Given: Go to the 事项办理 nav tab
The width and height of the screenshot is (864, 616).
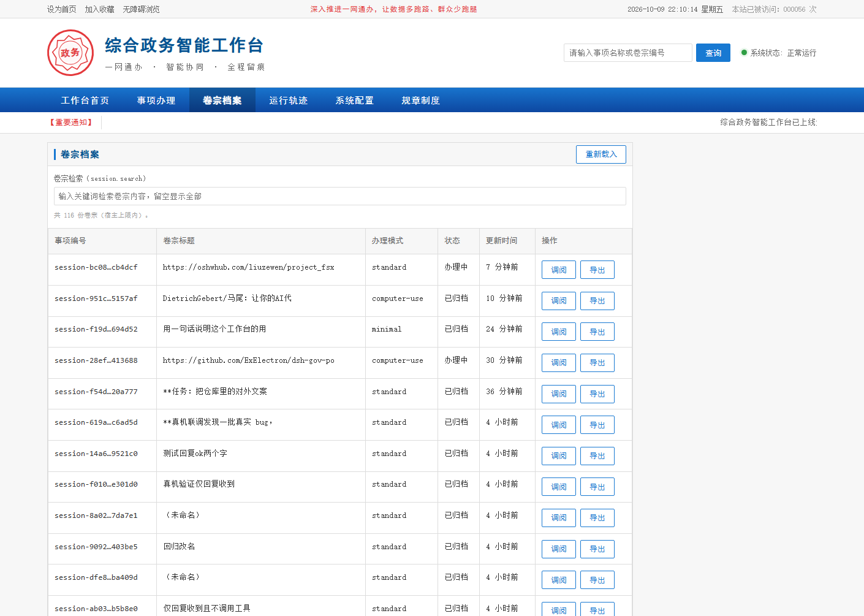Looking at the screenshot, I should 156,101.
